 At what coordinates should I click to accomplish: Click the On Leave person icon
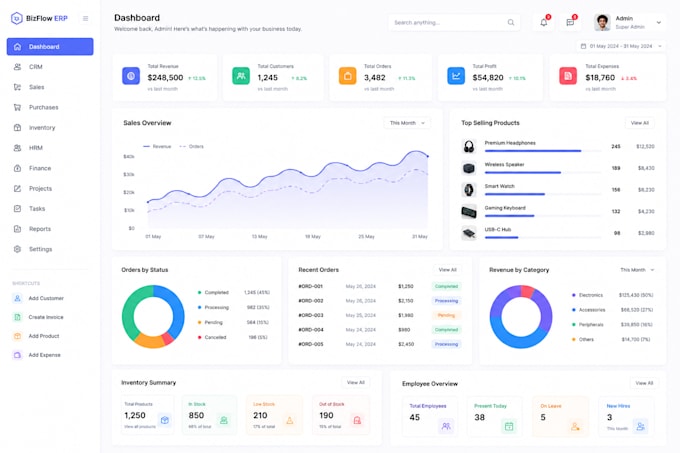575,426
